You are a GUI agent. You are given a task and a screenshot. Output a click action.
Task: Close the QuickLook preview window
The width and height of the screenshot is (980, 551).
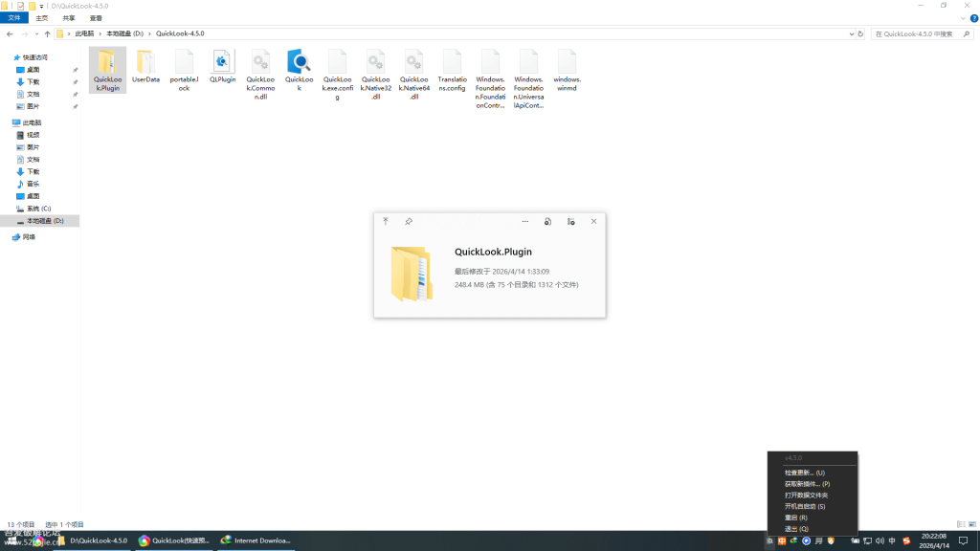click(593, 221)
